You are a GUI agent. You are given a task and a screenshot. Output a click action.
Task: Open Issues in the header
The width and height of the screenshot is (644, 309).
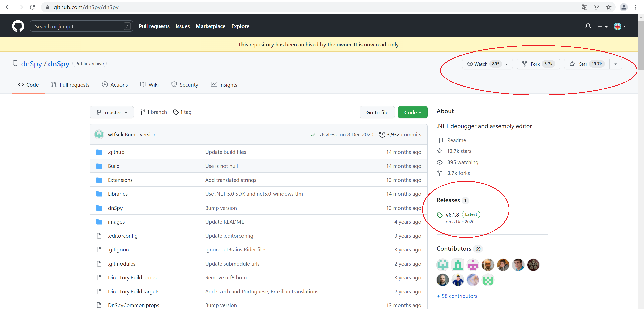(183, 26)
